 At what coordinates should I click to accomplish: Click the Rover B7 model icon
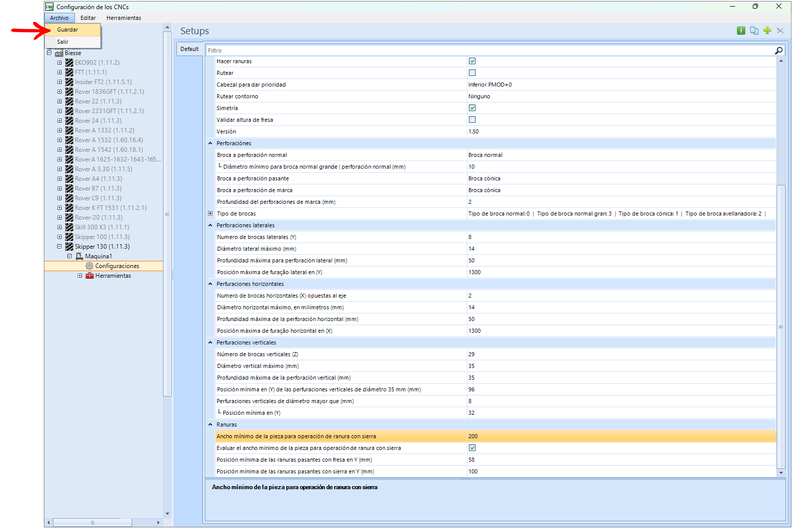pyautogui.click(x=69, y=189)
